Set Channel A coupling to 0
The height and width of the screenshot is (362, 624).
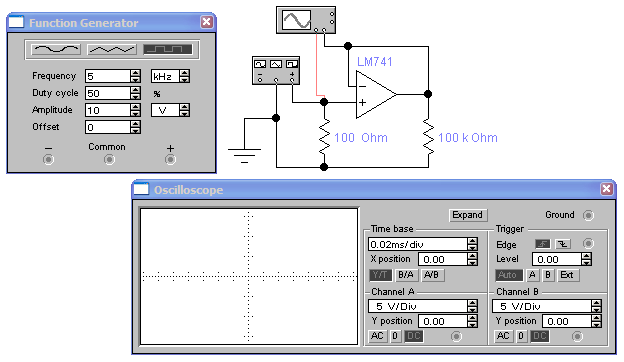(x=395, y=336)
